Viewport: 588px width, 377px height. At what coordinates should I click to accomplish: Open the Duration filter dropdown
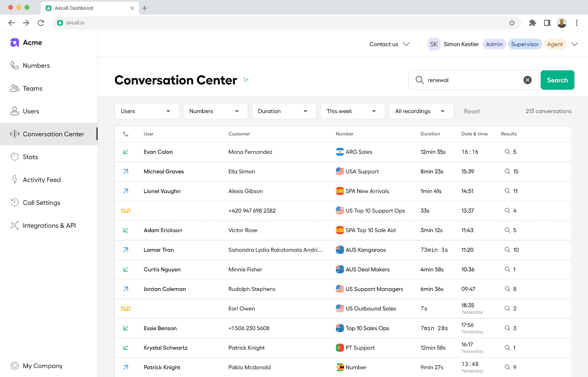[x=284, y=111]
